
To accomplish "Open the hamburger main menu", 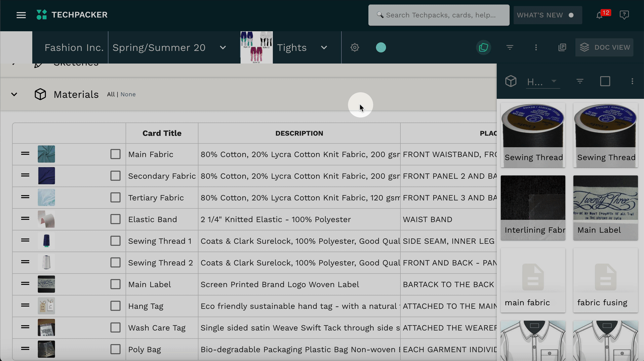I will click(21, 15).
